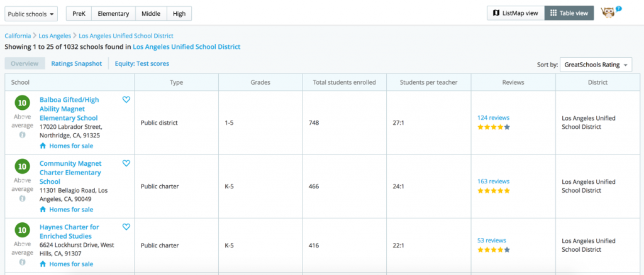Viewport: 644px width, 275px height.
Task: Click the 11301 Bellagio Road address
Action: point(74,194)
